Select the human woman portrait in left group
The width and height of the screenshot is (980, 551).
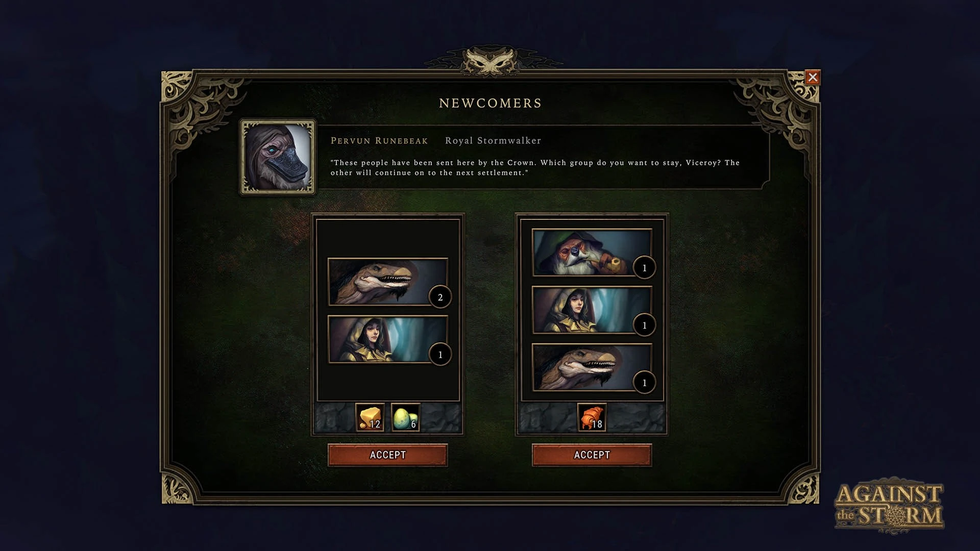(x=387, y=339)
